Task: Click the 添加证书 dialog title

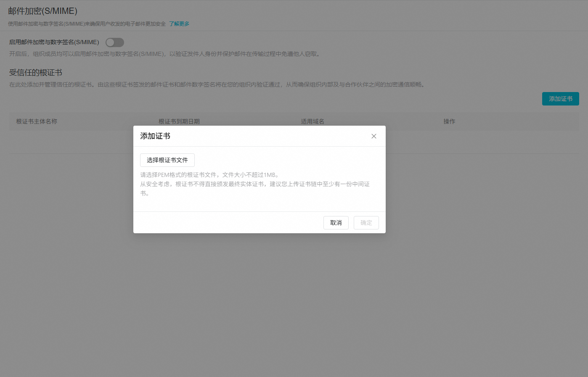Action: (x=155, y=136)
